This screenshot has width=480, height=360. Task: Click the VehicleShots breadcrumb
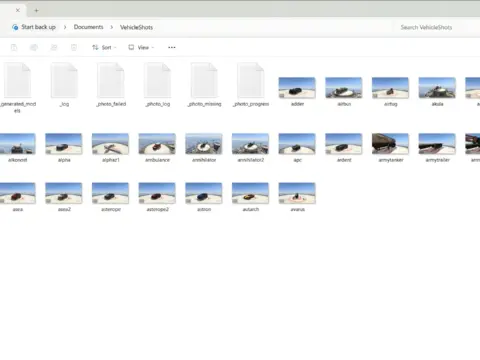click(136, 27)
